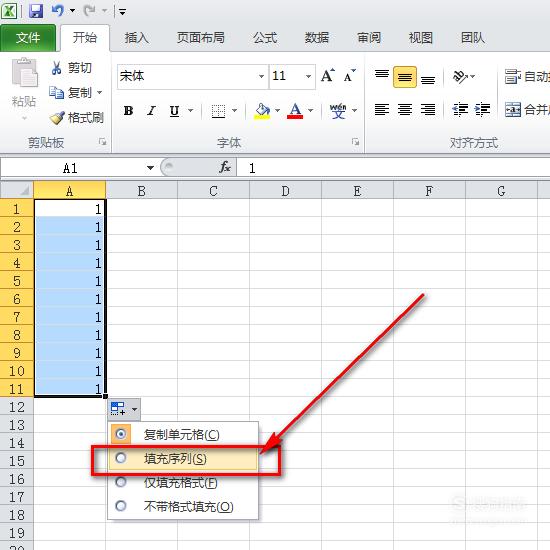Expand the Name Box dropdown arrow
This screenshot has width=550, height=550.
coord(150,168)
